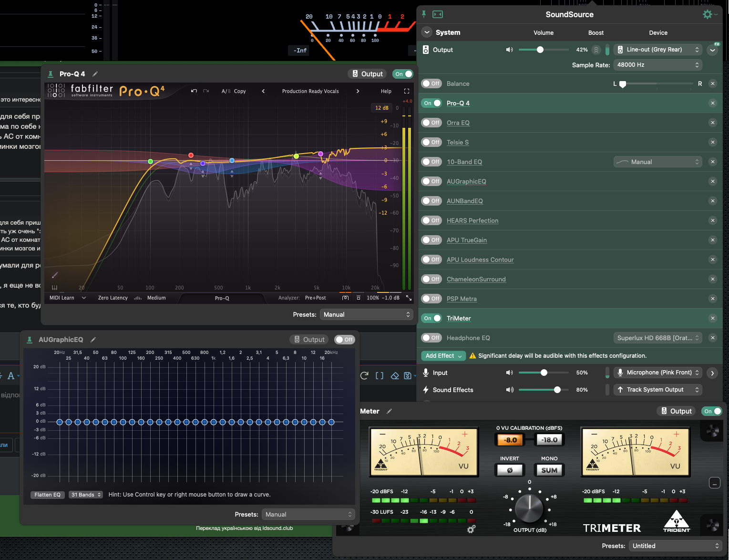
Task: Click the pencil rename icon in the TriMeter window
Action: point(389,411)
